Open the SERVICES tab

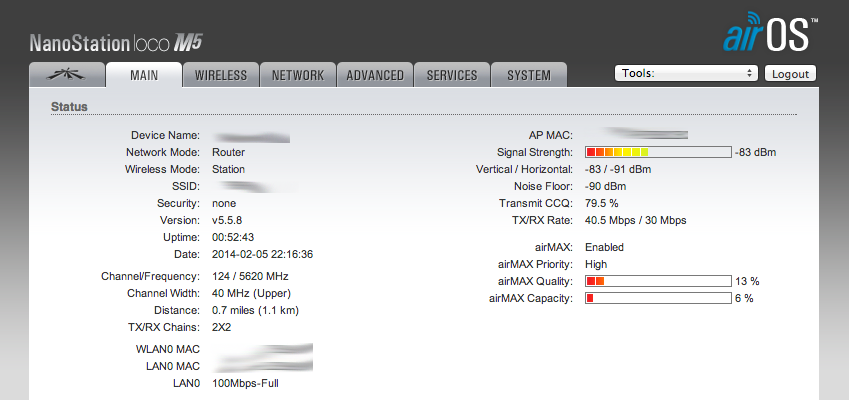coord(452,75)
